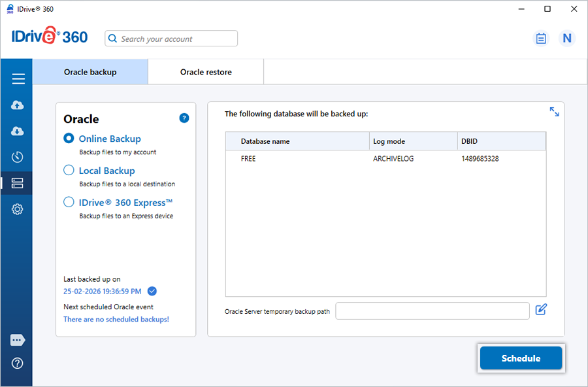Viewport: 588px width, 387px height.
Task: Select the server backup sidebar icon
Action: pos(18,184)
